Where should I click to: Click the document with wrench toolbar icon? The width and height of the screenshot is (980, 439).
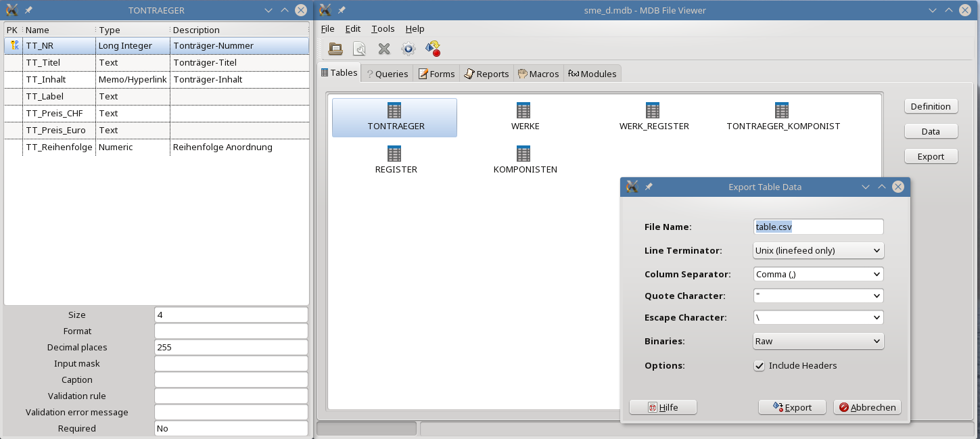tap(359, 49)
